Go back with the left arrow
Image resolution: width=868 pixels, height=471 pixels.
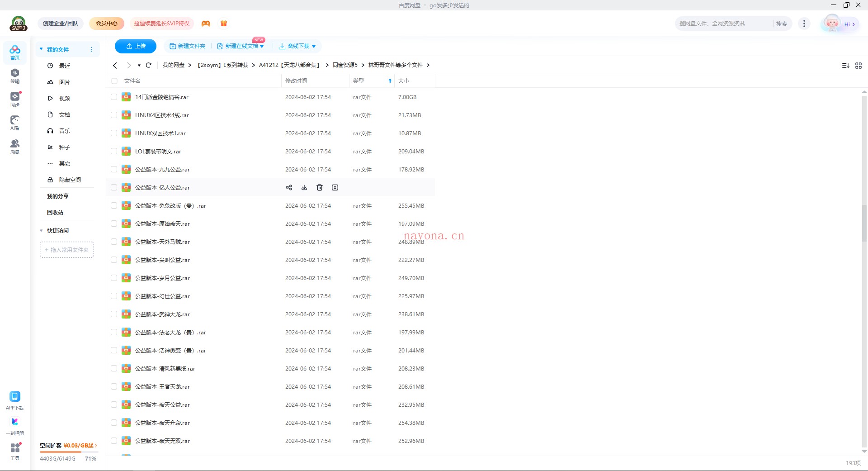pos(115,65)
